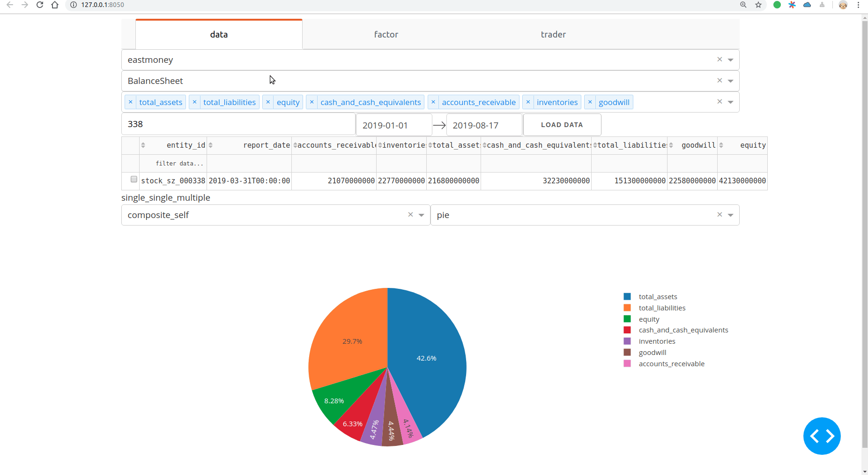This screenshot has height=475, width=868.
Task: Click the end date 2019-08-17 field
Action: [x=484, y=125]
